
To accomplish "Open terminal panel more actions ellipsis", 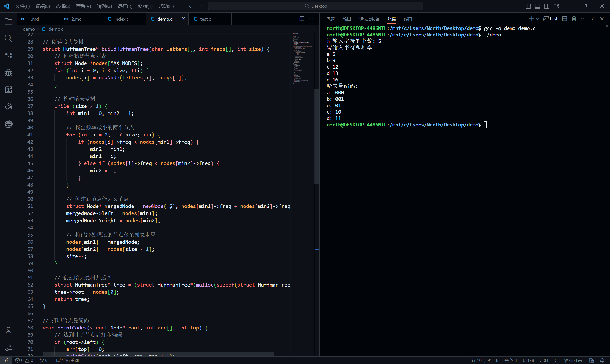I will (583, 19).
